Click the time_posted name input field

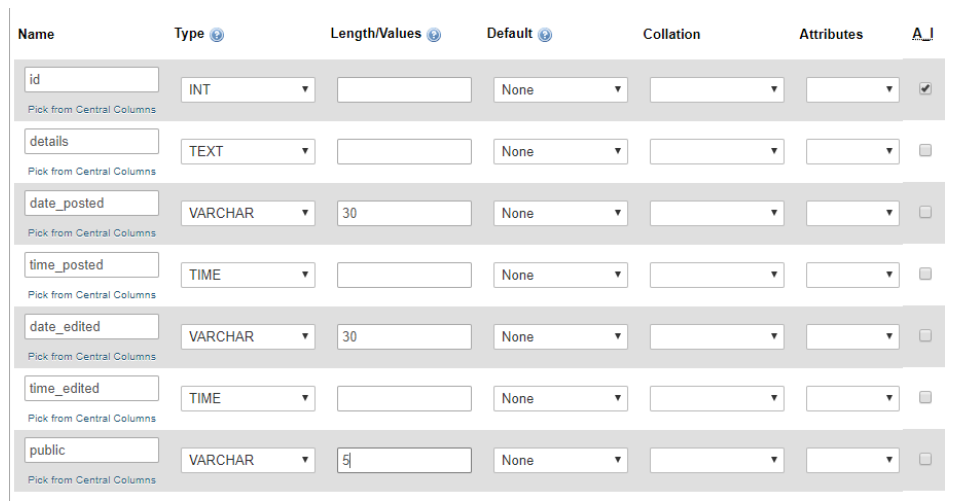pos(91,265)
